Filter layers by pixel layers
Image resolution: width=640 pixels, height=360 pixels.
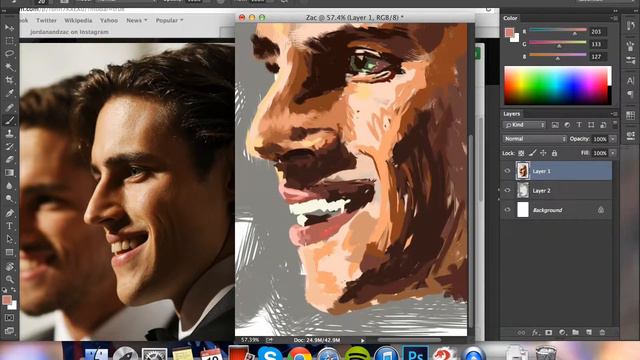point(555,125)
